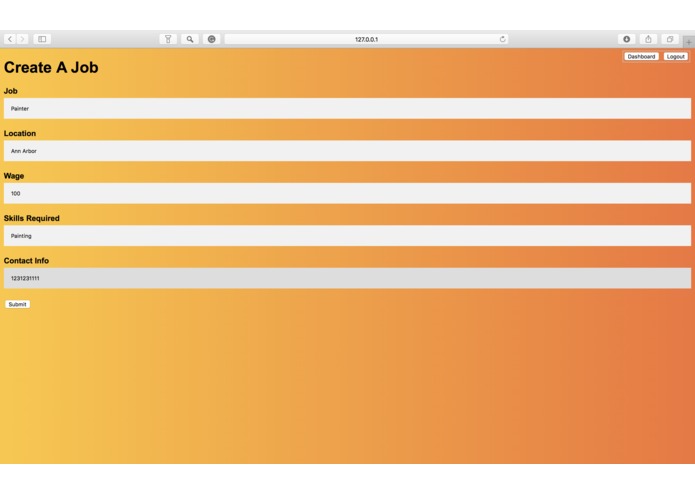Click the round extension icon beside the address bar
695x494 pixels.
[x=211, y=39]
